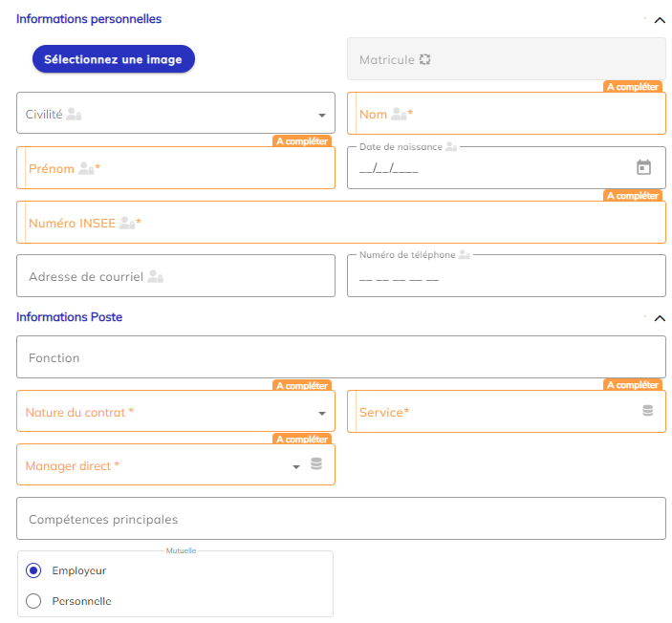Image resolution: width=672 pixels, height=623 pixels.
Task: Select the Employeur mutuelle option
Action: tap(33, 570)
